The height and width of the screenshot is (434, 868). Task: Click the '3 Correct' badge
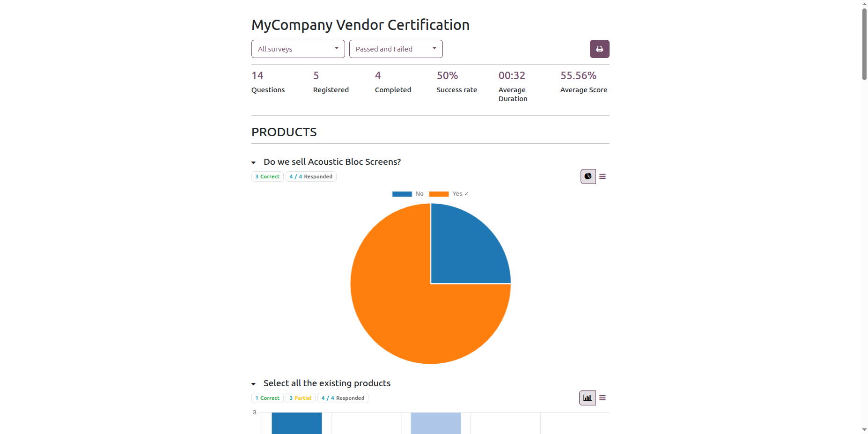tap(267, 177)
